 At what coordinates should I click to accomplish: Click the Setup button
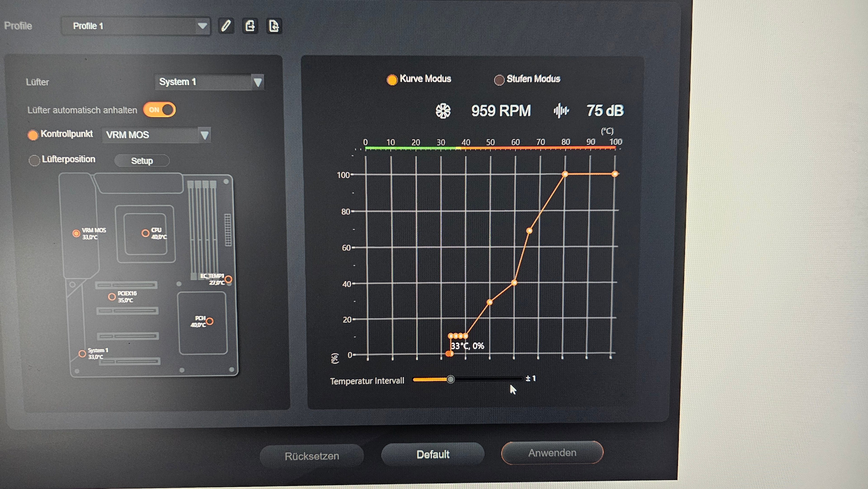coord(142,160)
